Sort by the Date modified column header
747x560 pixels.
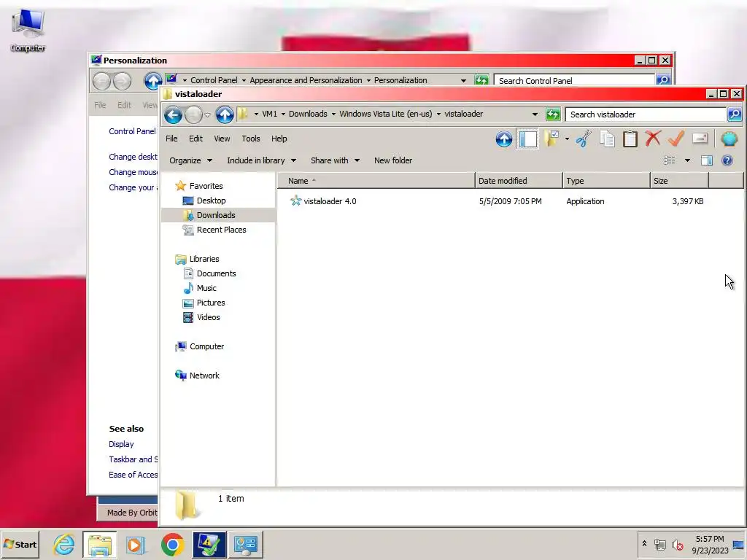[519, 181]
